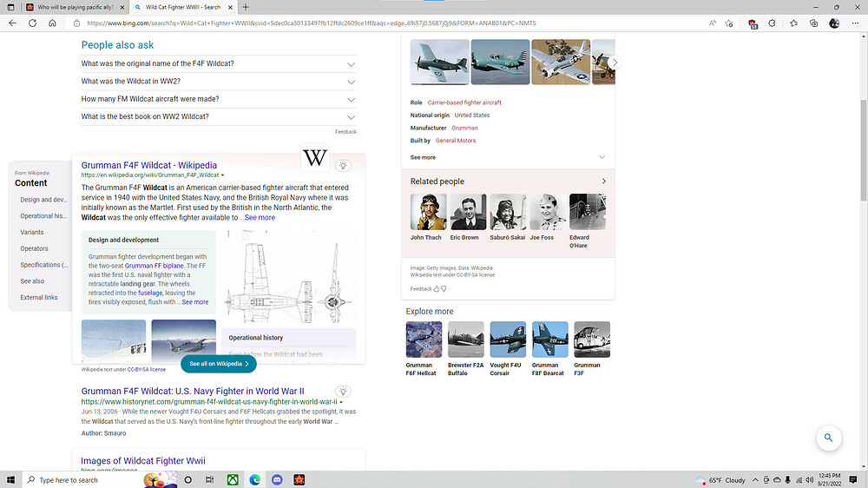Open the Grumman F6F Hellcat explore thumbnail
This screenshot has height=488, width=868.
(x=424, y=340)
